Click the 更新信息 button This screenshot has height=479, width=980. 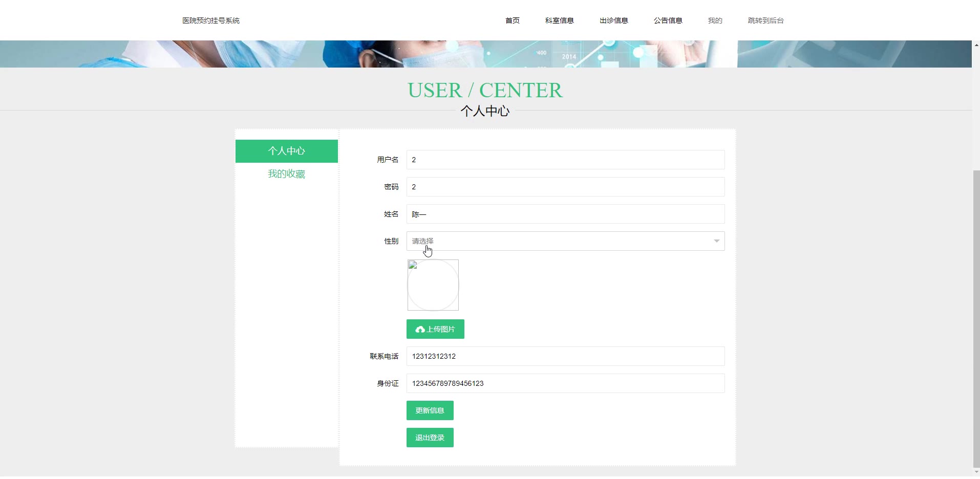tap(430, 410)
